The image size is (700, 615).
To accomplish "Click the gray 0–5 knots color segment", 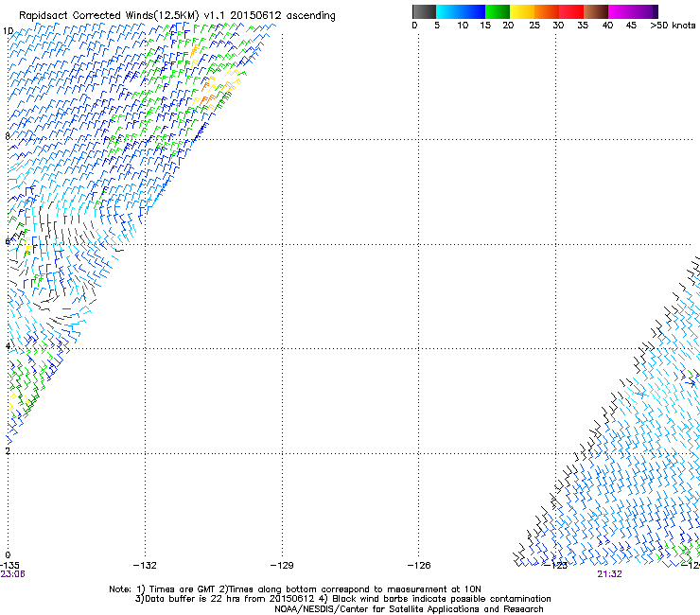I will pos(424,11).
